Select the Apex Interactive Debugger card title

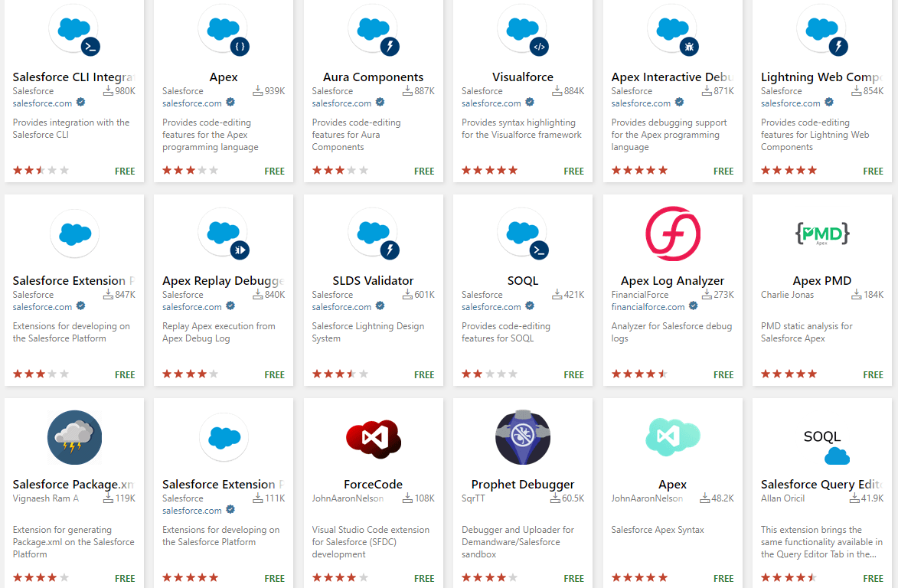(x=672, y=77)
